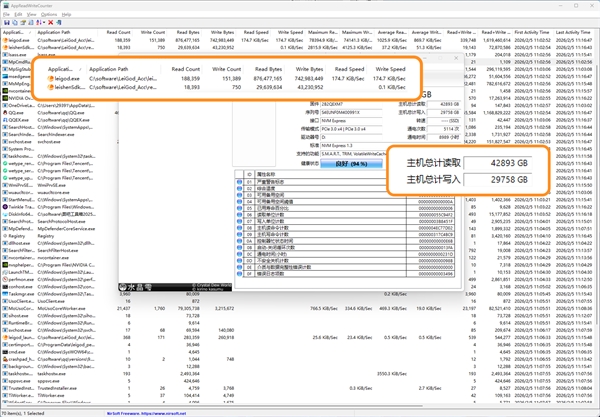Open the Help menu
The width and height of the screenshot is (600, 417).
[66, 16]
